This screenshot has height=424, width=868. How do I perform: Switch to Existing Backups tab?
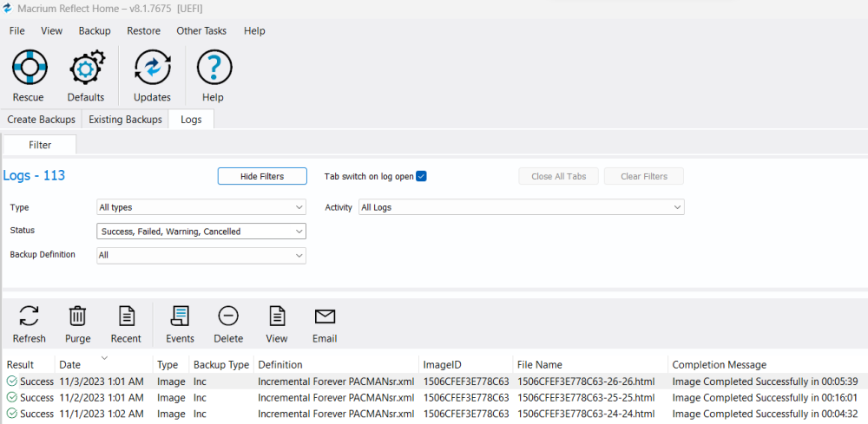[125, 120]
